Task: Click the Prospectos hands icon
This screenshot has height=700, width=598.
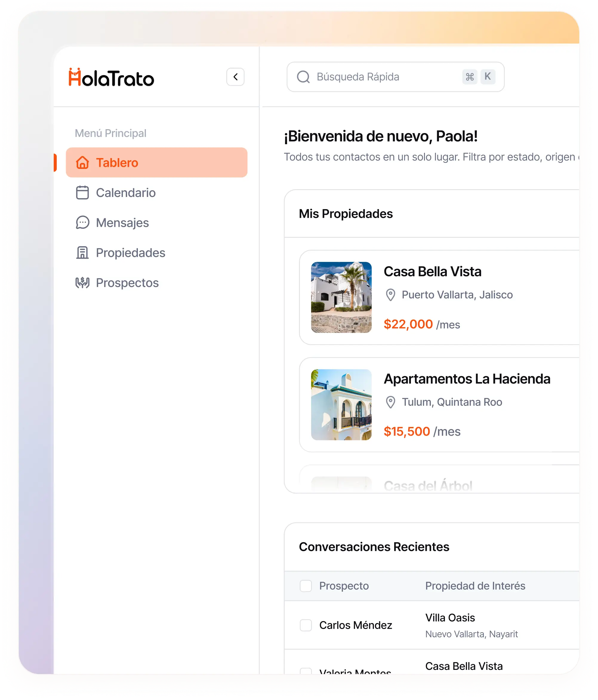Action: coord(82,283)
